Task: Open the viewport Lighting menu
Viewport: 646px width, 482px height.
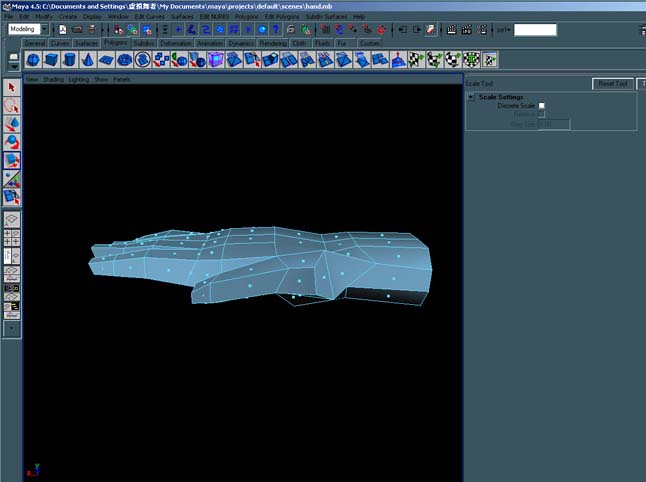Action: point(79,80)
